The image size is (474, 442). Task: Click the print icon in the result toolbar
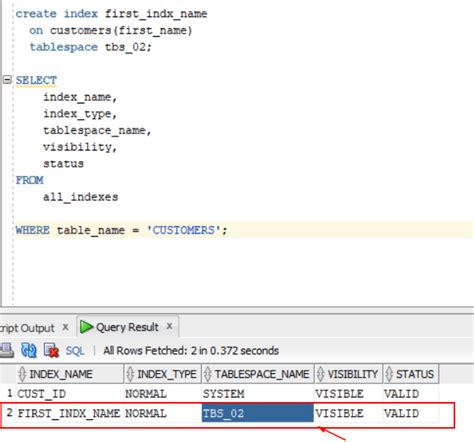(x=6, y=350)
